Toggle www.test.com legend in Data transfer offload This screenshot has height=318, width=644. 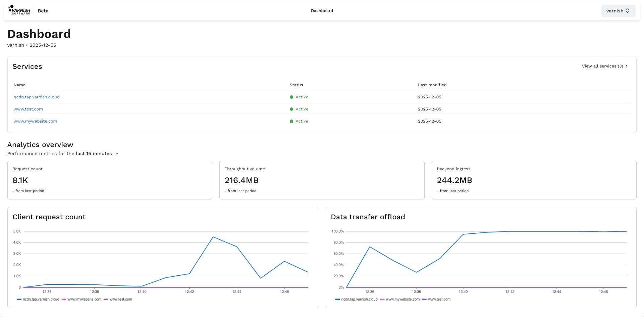pyautogui.click(x=436, y=299)
